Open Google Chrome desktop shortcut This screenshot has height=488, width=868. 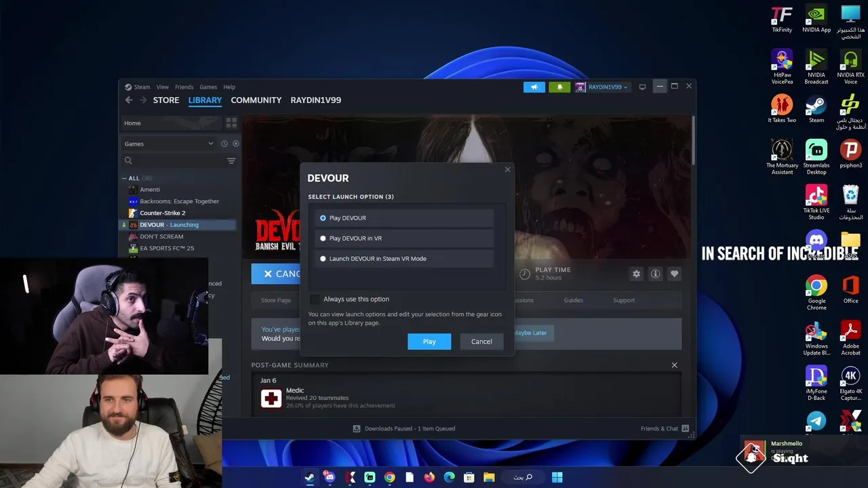coord(816,293)
